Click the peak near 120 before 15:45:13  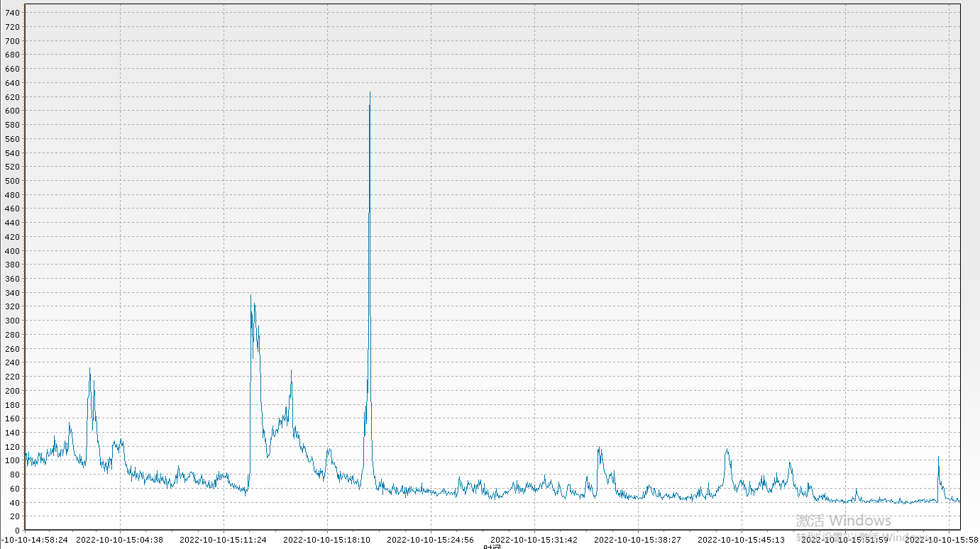click(727, 449)
